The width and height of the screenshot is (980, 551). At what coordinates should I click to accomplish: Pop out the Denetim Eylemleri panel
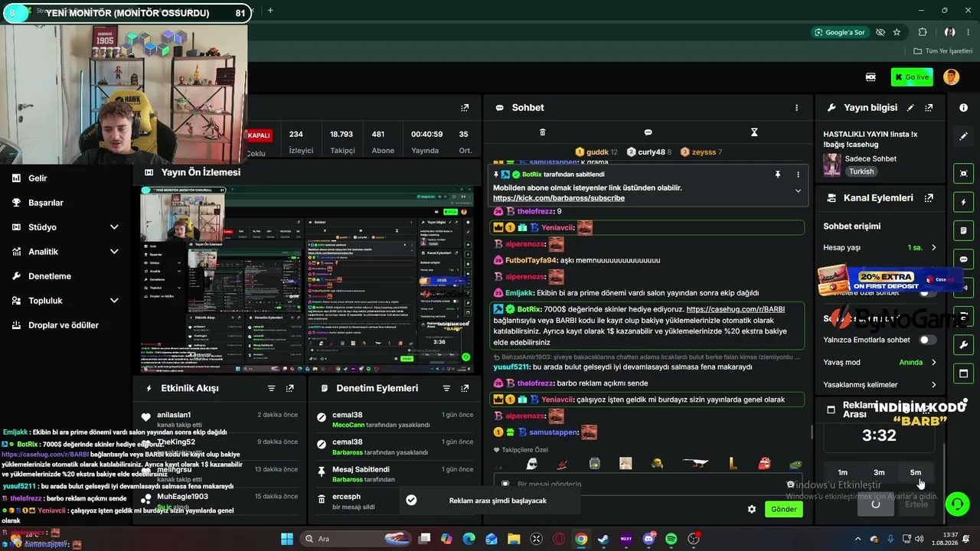(465, 389)
